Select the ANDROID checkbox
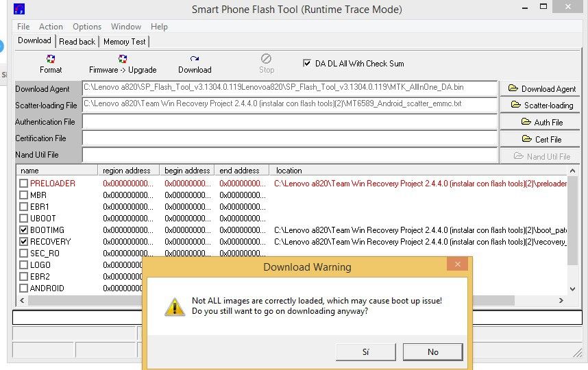588x370 pixels. [23, 288]
